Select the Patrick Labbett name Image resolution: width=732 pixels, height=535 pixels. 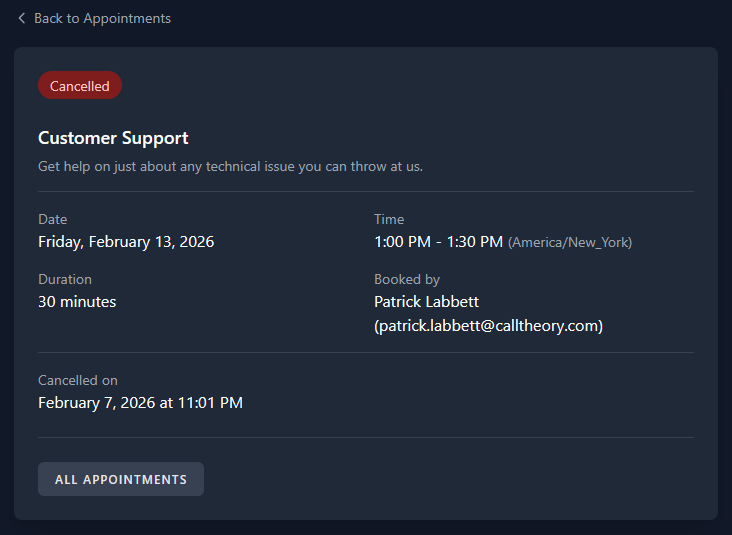click(x=426, y=301)
